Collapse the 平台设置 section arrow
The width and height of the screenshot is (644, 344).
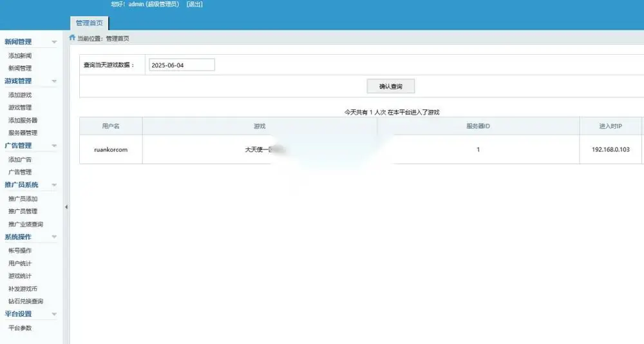(x=54, y=314)
